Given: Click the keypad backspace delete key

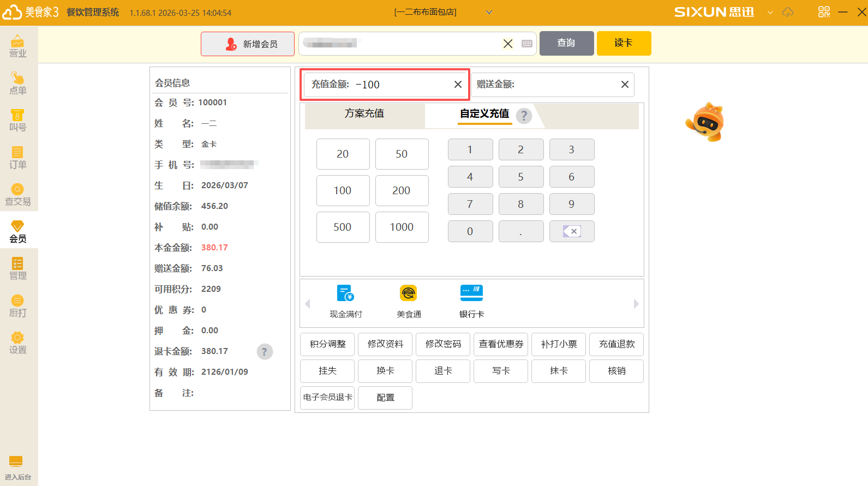Looking at the screenshot, I should click(572, 231).
